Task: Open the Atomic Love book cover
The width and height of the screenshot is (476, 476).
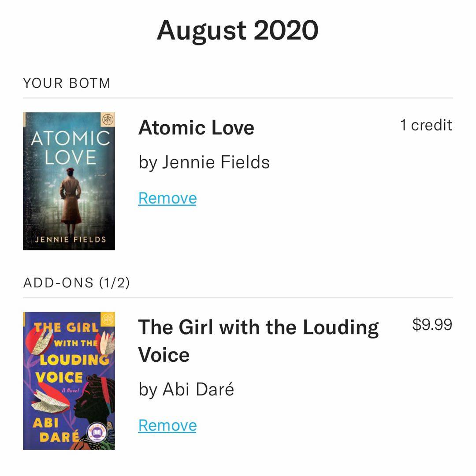Action: (69, 181)
